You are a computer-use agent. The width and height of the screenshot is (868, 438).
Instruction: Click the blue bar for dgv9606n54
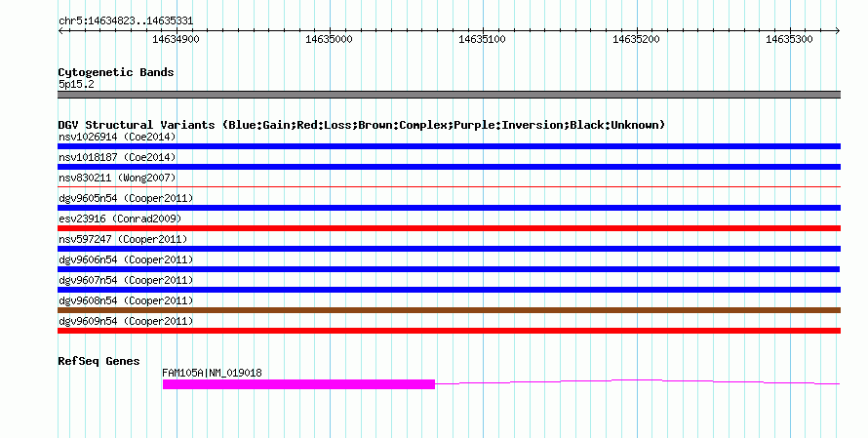point(449,269)
